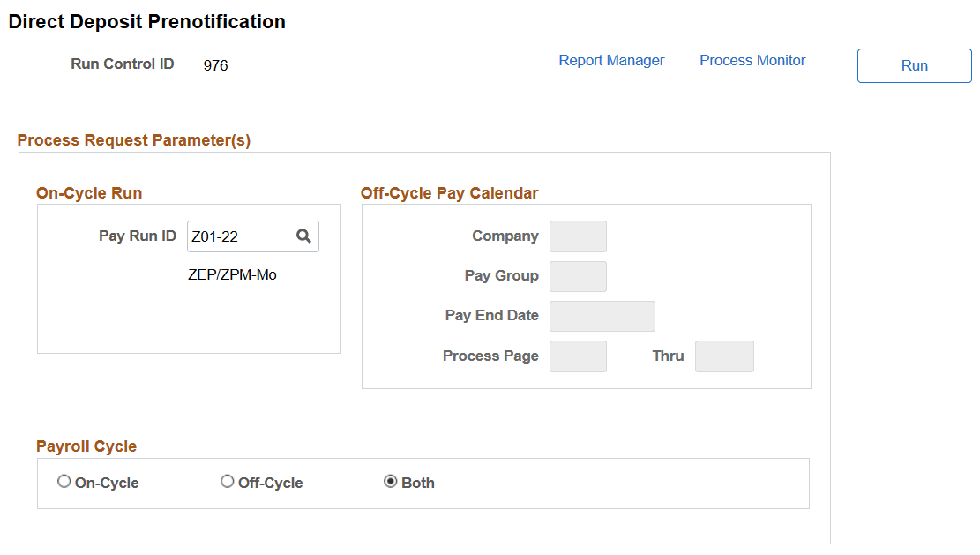The image size is (980, 555).
Task: Click the Run button
Action: (x=914, y=65)
